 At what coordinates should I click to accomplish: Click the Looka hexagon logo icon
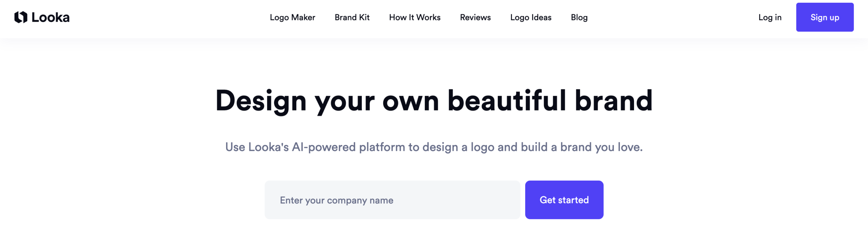pos(21,17)
